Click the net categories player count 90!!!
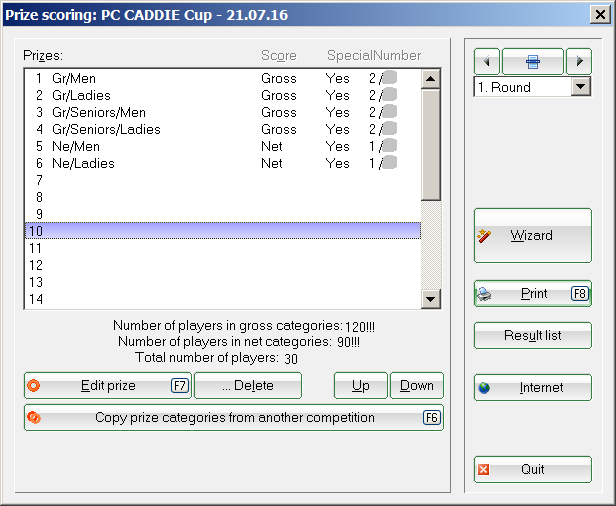Viewport: 616px width, 506px height. pos(348,342)
